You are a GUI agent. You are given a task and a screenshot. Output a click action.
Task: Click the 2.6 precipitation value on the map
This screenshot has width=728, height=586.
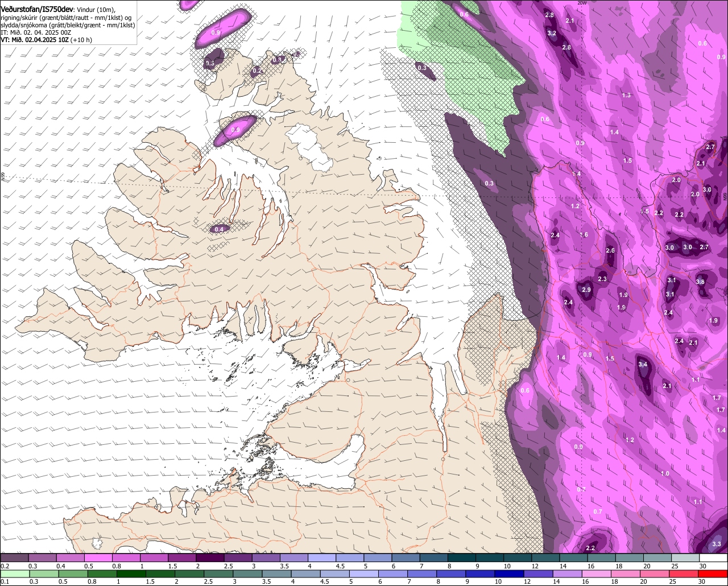coord(610,251)
